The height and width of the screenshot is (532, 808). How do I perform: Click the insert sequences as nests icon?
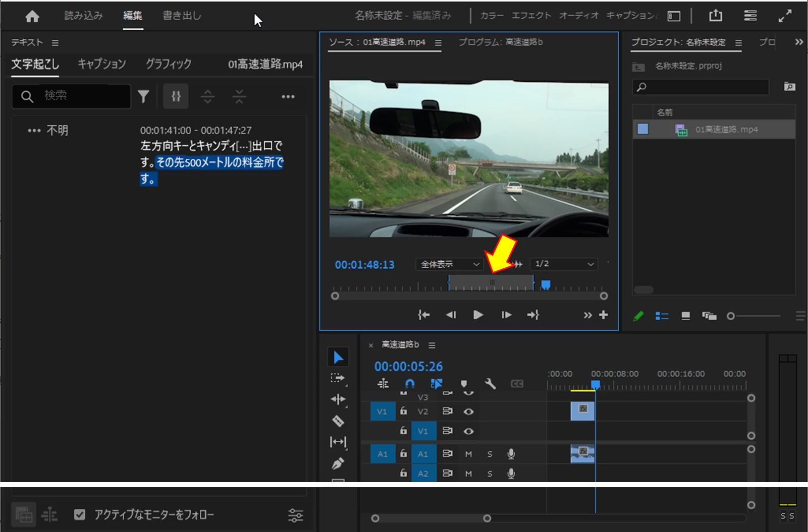click(383, 384)
